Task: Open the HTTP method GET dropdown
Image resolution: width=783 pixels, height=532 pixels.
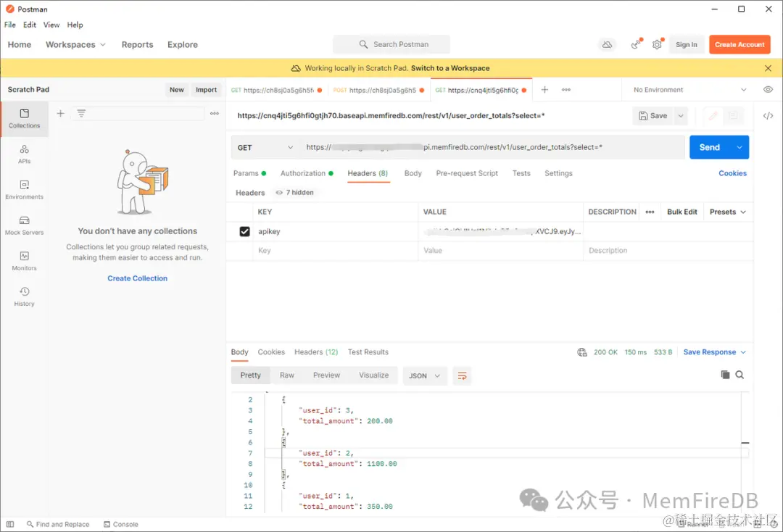Action: [265, 148]
